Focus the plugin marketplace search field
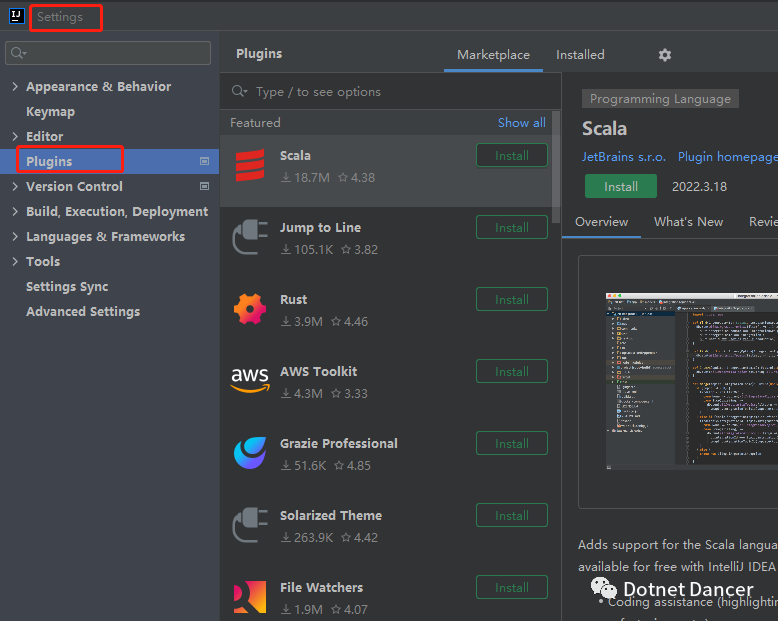Viewport: 778px width, 621px height. [x=390, y=92]
